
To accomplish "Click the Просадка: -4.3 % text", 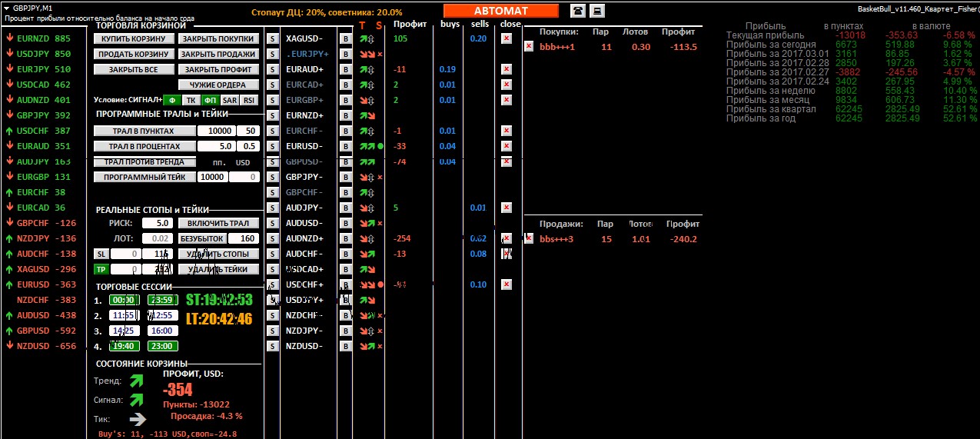I will point(206,416).
